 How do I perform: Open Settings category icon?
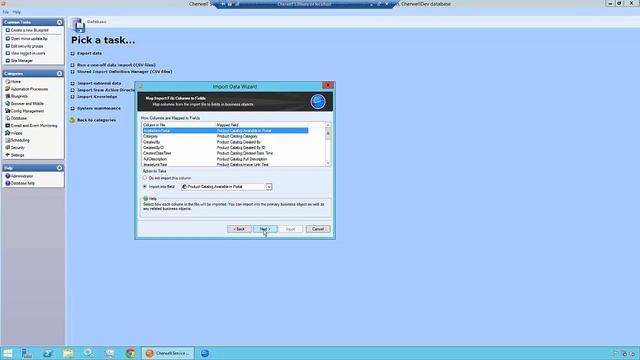[x=7, y=155]
